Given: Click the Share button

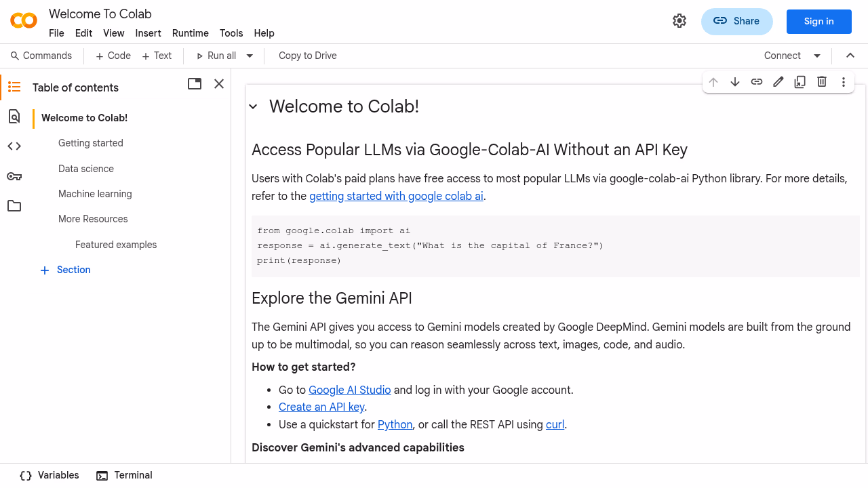Looking at the screenshot, I should [x=736, y=21].
